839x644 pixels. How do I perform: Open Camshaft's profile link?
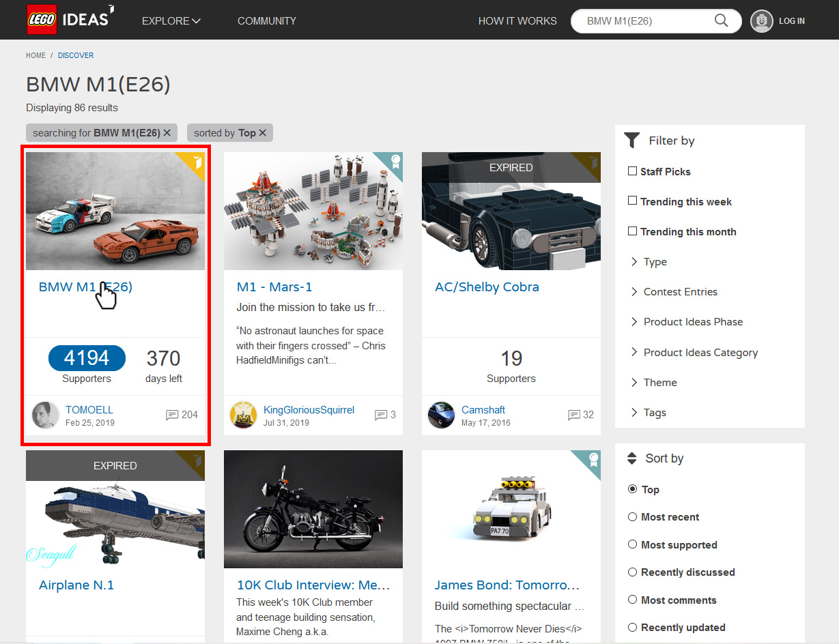pyautogui.click(x=483, y=410)
